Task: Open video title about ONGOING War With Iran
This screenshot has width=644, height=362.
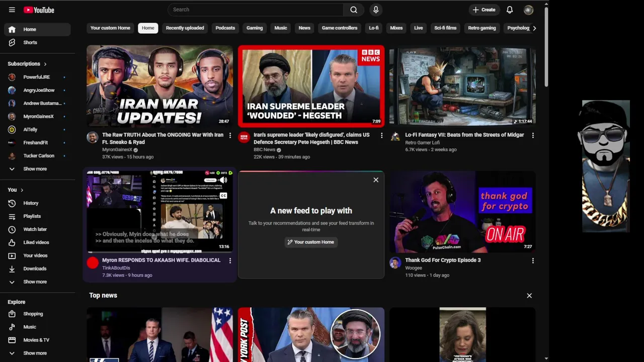Action: click(x=163, y=138)
